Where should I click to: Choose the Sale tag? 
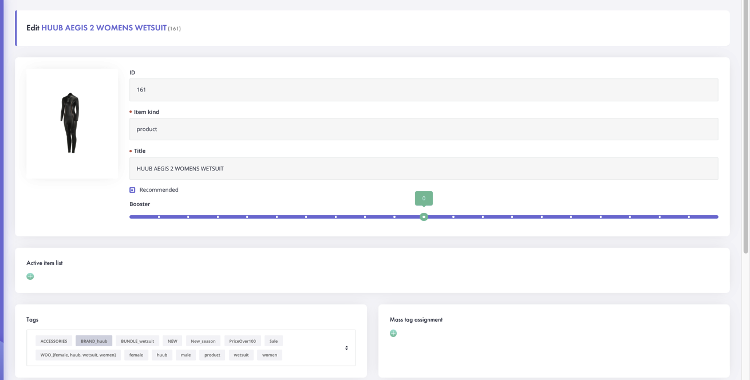click(x=274, y=341)
